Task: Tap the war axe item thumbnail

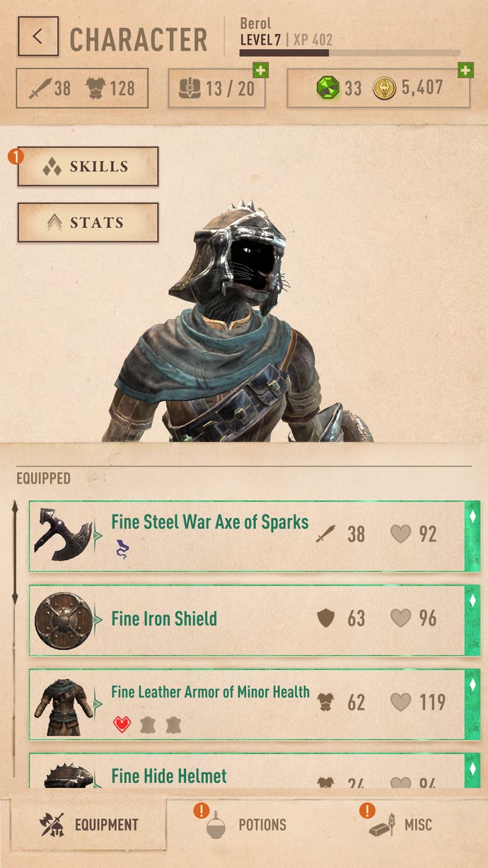Action: coord(62,535)
